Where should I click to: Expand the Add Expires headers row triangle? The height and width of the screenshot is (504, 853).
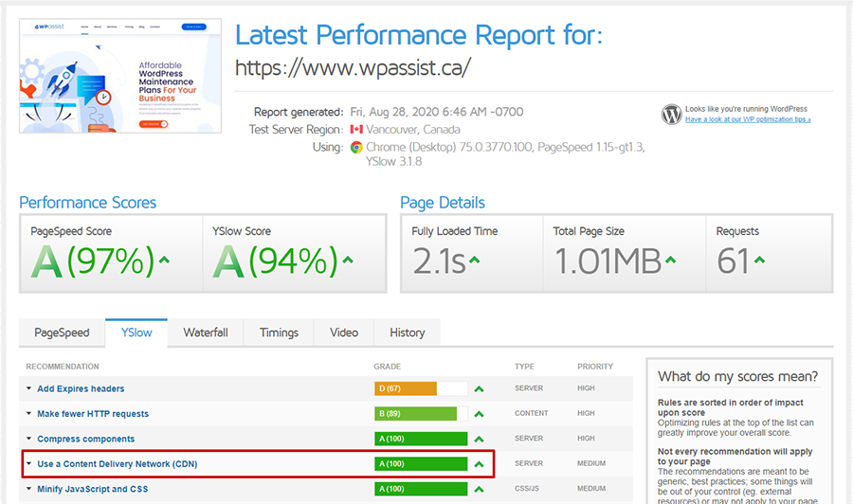coord(28,388)
